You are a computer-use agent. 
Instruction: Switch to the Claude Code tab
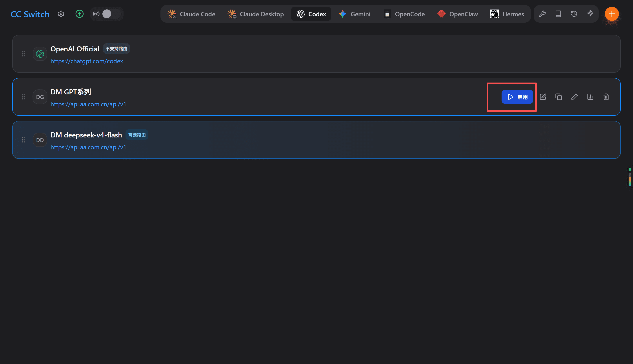191,14
